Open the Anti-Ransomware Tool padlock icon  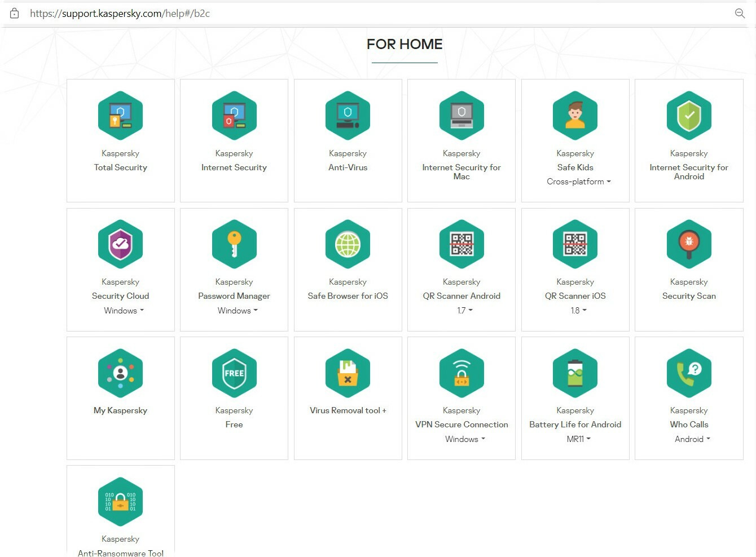(x=120, y=502)
